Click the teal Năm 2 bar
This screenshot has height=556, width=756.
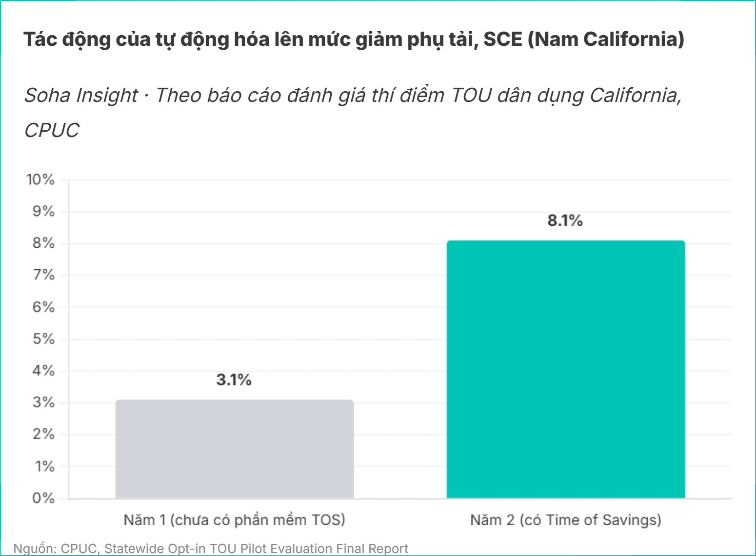coord(566,369)
